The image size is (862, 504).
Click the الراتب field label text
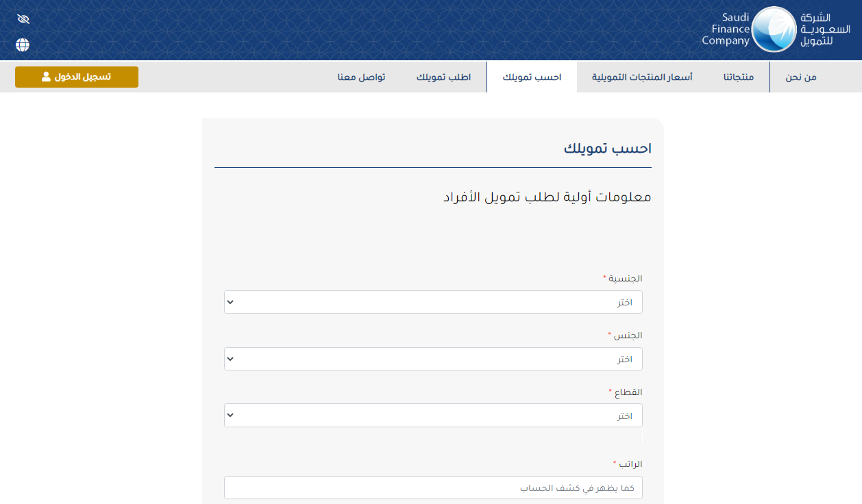pos(630,464)
